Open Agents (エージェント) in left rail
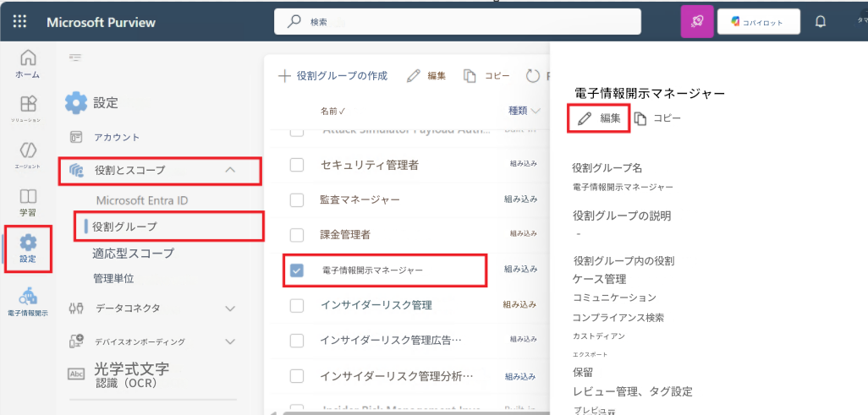 coord(28,156)
